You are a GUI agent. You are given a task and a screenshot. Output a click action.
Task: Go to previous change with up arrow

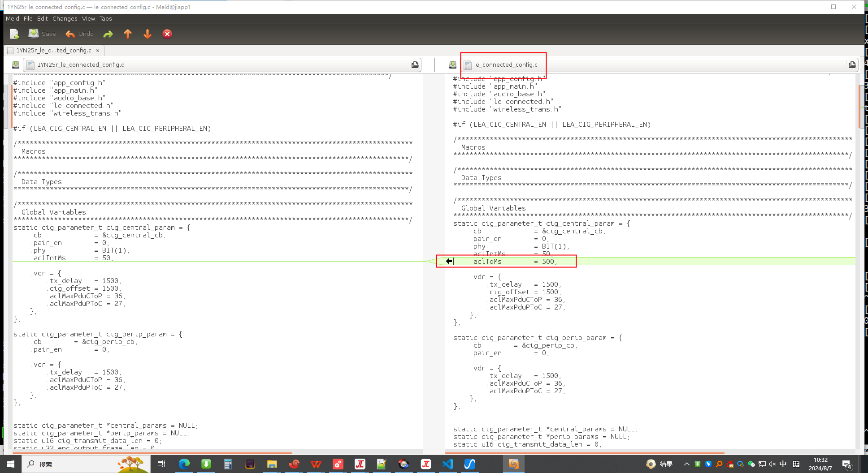(x=128, y=34)
